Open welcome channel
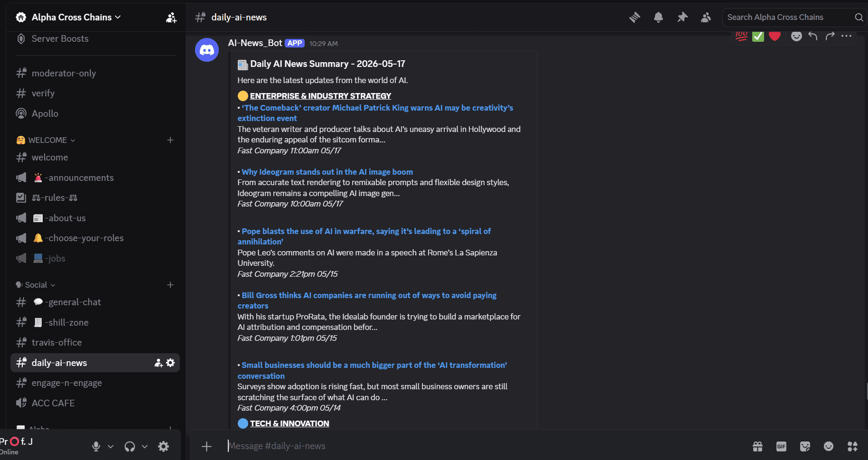 click(95, 157)
